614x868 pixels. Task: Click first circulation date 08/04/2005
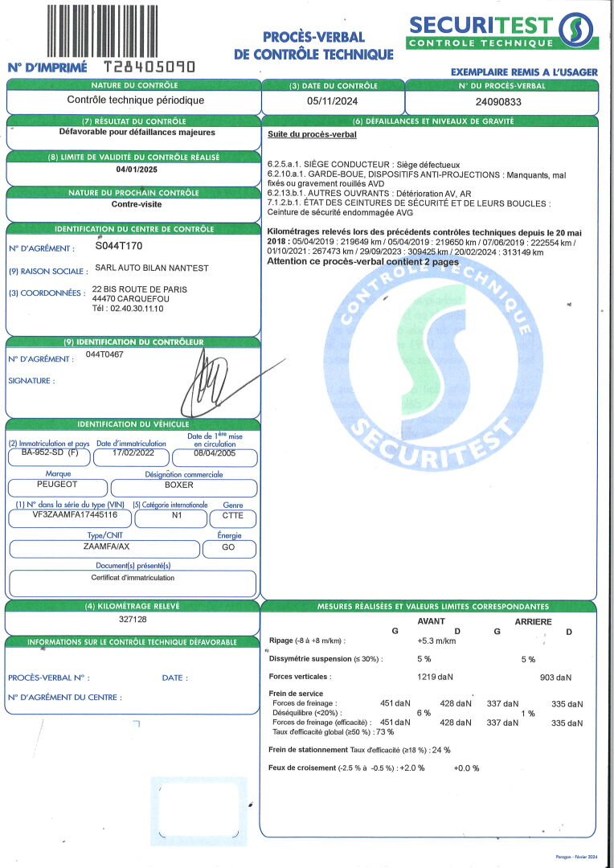tap(215, 453)
